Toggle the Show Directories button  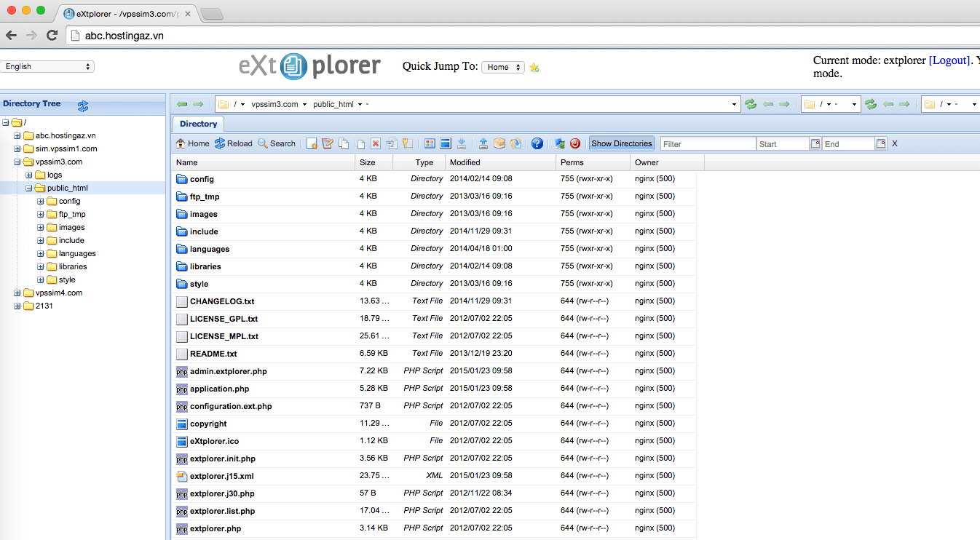click(622, 143)
